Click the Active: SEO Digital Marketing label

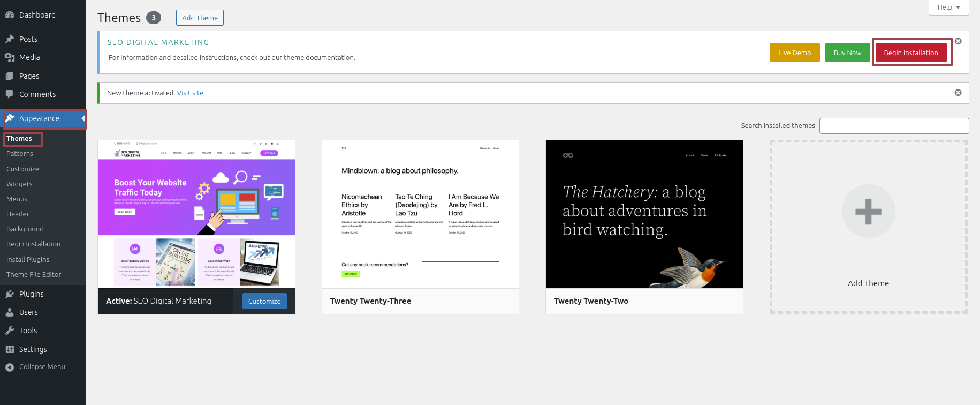[x=158, y=301]
